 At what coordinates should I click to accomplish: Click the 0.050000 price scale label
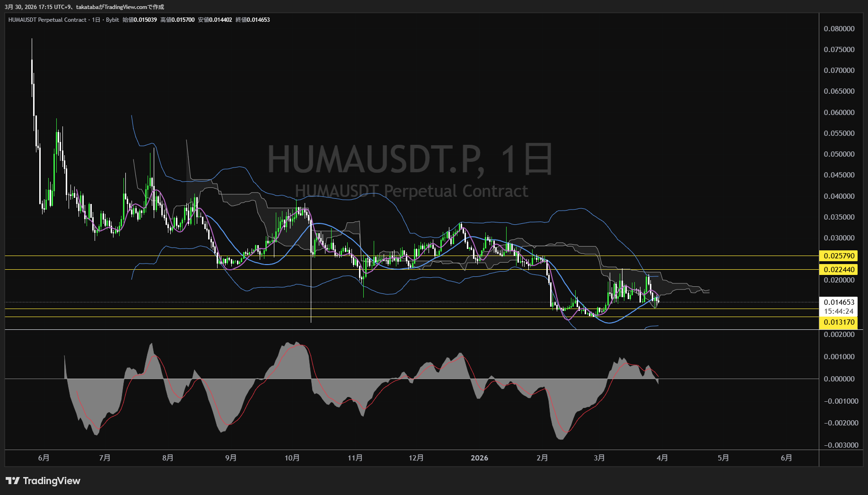pyautogui.click(x=839, y=154)
